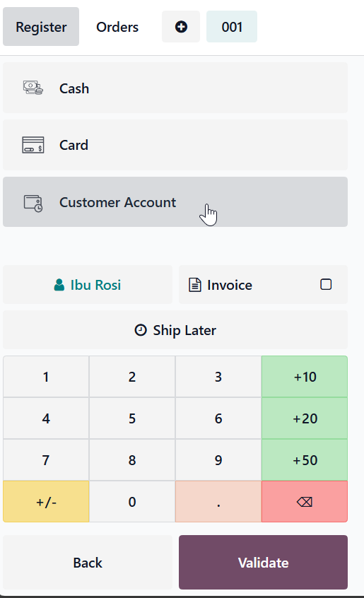Add +20 to the amount
The height and width of the screenshot is (598, 364).
[305, 418]
